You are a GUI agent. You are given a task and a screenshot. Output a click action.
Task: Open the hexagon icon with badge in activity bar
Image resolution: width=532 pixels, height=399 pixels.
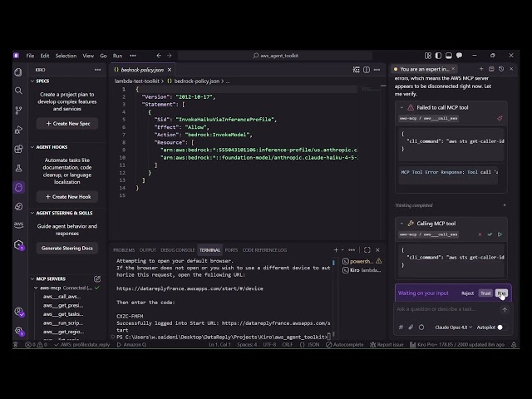pyautogui.click(x=19, y=245)
